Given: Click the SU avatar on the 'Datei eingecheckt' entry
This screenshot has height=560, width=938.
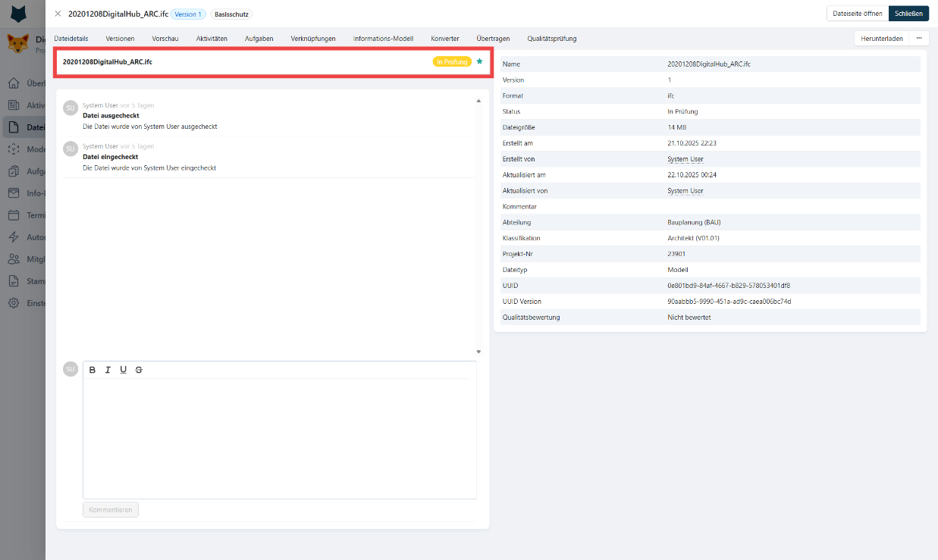Looking at the screenshot, I should pyautogui.click(x=71, y=149).
